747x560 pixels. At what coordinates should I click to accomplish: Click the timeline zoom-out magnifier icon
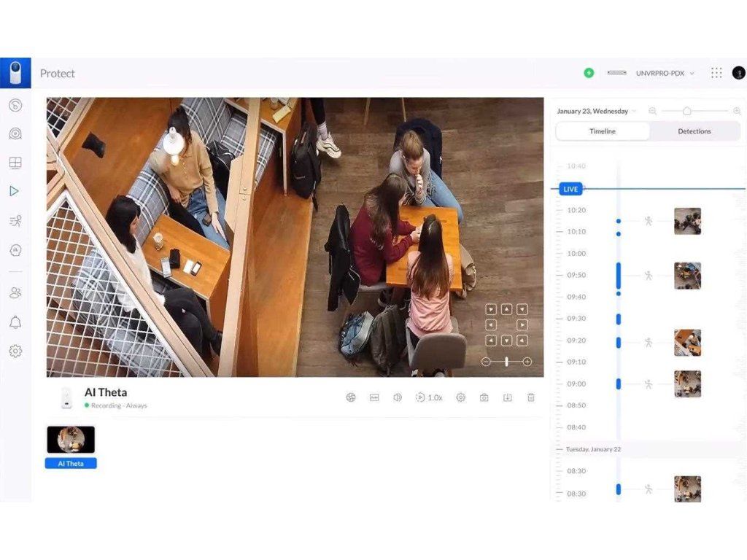[653, 111]
